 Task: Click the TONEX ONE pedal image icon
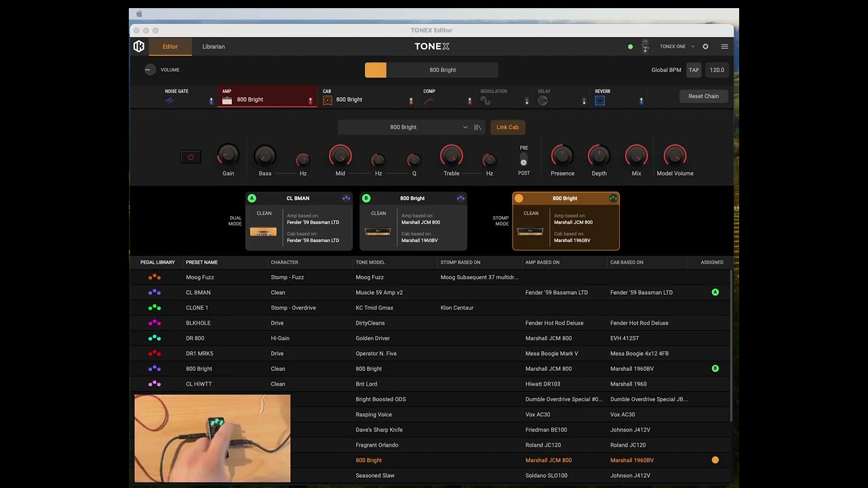click(645, 46)
